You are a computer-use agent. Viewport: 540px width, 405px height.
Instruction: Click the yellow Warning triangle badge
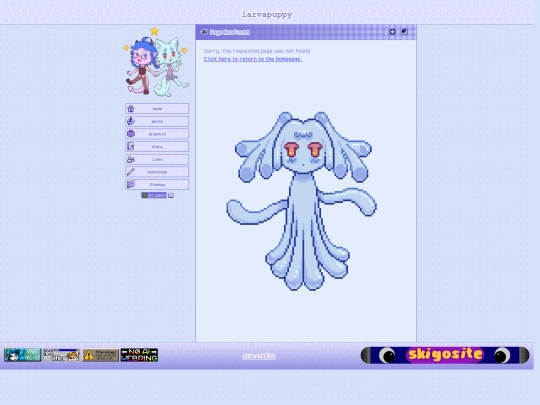[x=100, y=355]
